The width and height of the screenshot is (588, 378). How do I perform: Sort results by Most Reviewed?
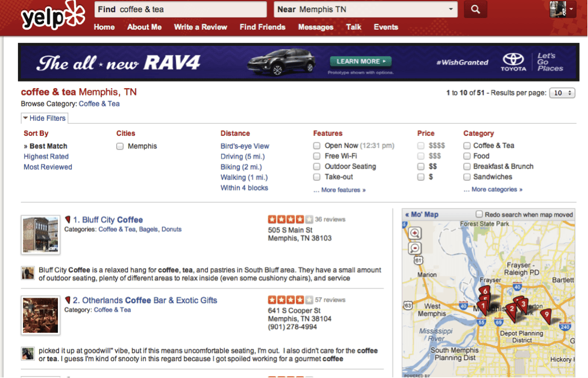point(48,167)
